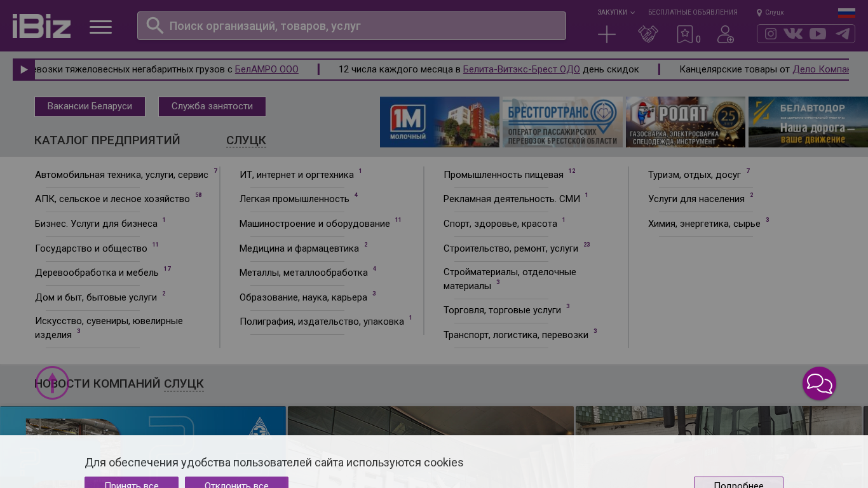Switch language with Russian flag

tap(846, 13)
